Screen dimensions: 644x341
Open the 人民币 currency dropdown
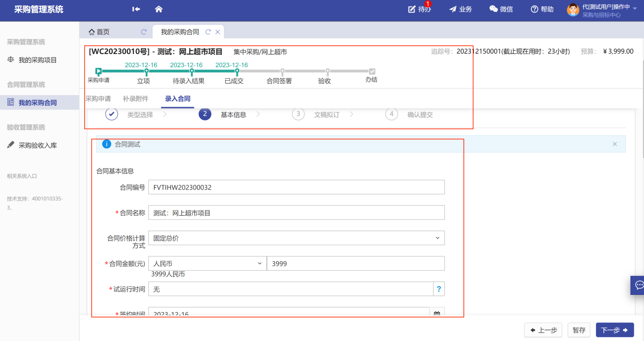pyautogui.click(x=259, y=264)
